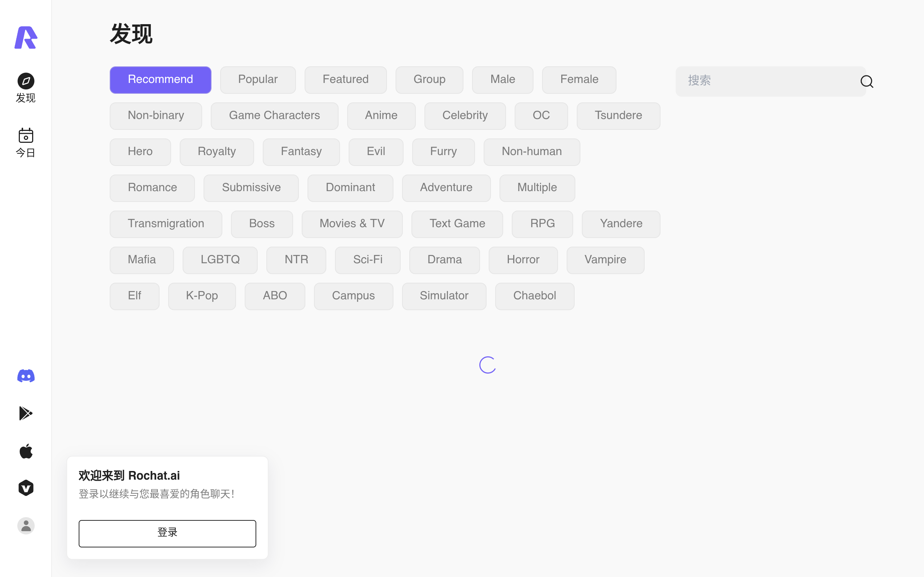The height and width of the screenshot is (577, 924).
Task: Filter by the Anime tag
Action: pyautogui.click(x=381, y=116)
